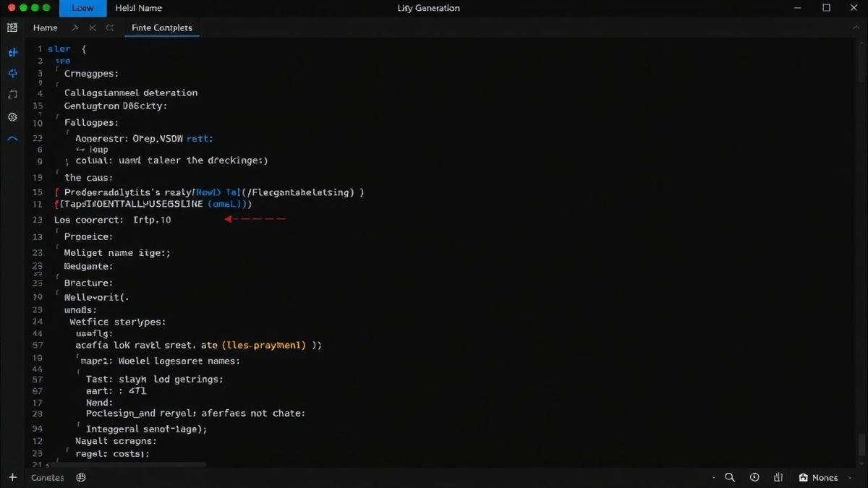Screen dimensions: 868x488
Task: Click the text "Callogsianmeel deteration"
Action: 131,93
